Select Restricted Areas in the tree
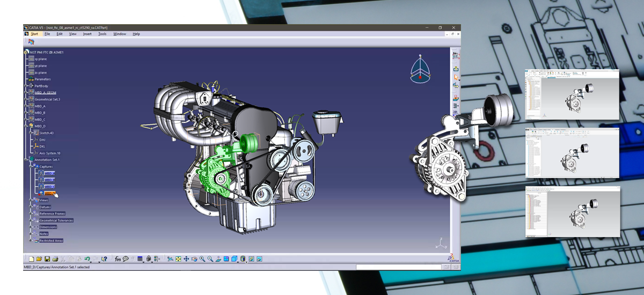644x295 pixels. [52, 240]
